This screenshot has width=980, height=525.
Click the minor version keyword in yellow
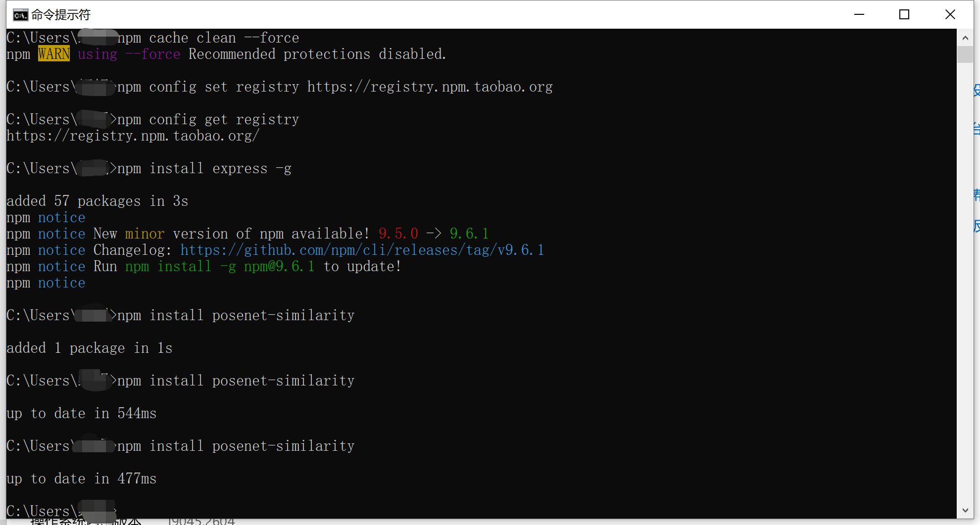point(144,233)
